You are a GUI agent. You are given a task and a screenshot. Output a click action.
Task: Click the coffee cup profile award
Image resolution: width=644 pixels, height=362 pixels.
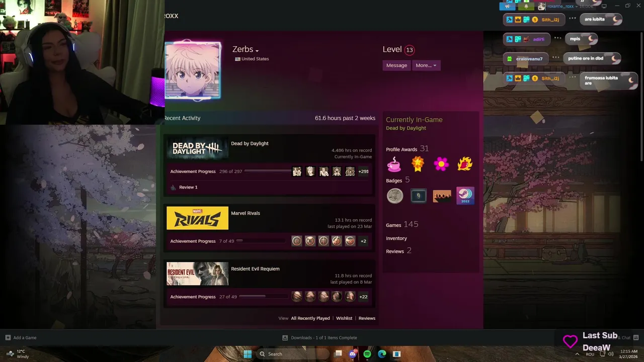pyautogui.click(x=394, y=164)
